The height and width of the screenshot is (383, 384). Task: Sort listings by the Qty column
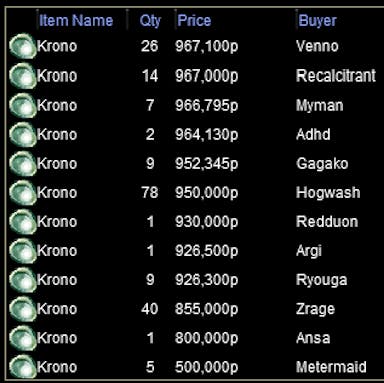point(150,21)
